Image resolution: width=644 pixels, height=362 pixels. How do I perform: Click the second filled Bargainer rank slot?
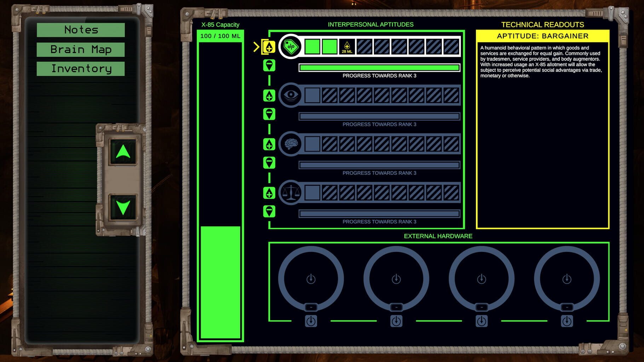coord(329,47)
